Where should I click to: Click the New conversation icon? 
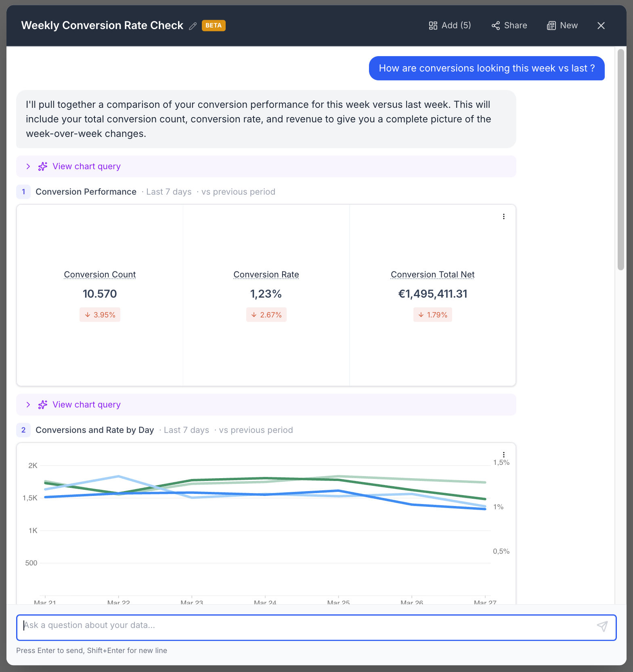pos(551,26)
